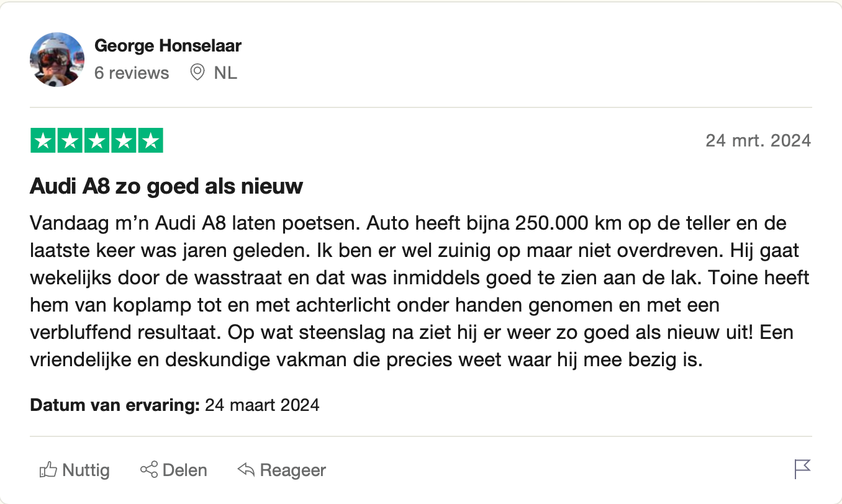Click the second green star of the rating
The height and width of the screenshot is (504, 842).
coord(70,140)
